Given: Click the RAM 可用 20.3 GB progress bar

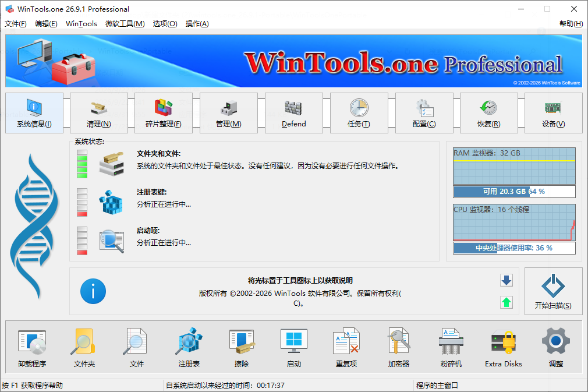Looking at the screenshot, I should coord(514,191).
